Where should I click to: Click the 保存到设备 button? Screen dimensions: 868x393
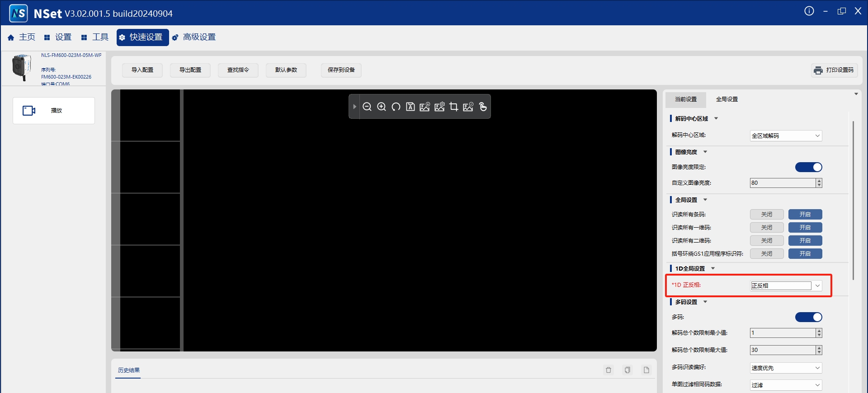pos(341,70)
